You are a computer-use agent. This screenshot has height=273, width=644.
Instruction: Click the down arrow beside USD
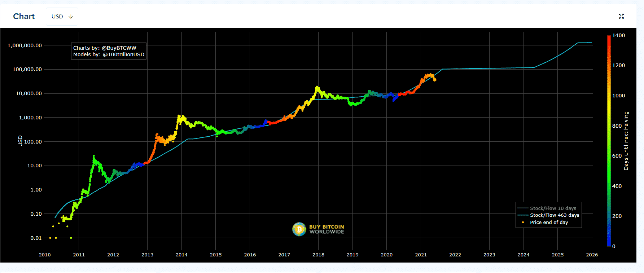tap(71, 17)
